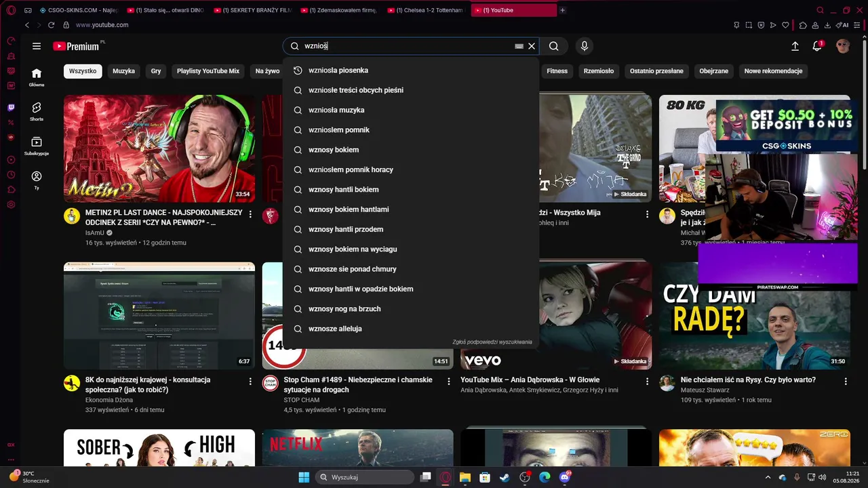The height and width of the screenshot is (488, 868).
Task: Start voice search with the microphone
Action: pos(585,46)
